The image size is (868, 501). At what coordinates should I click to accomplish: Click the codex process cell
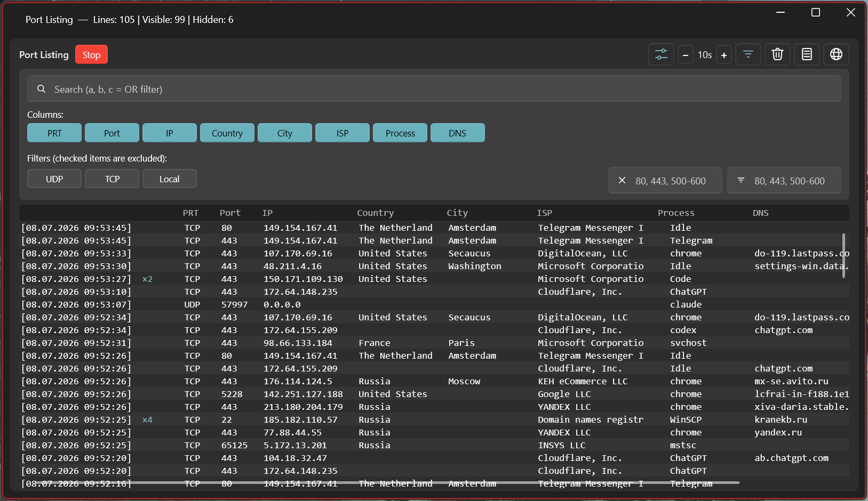(x=683, y=330)
